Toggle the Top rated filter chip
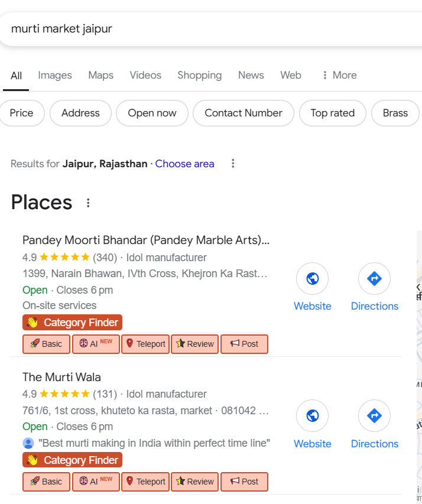The image size is (422, 504). (333, 113)
